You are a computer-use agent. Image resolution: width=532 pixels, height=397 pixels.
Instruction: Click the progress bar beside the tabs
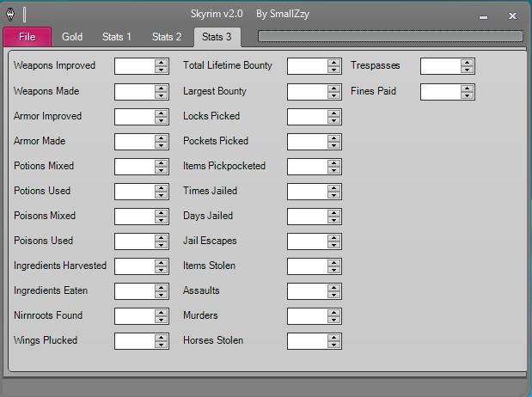(390, 37)
